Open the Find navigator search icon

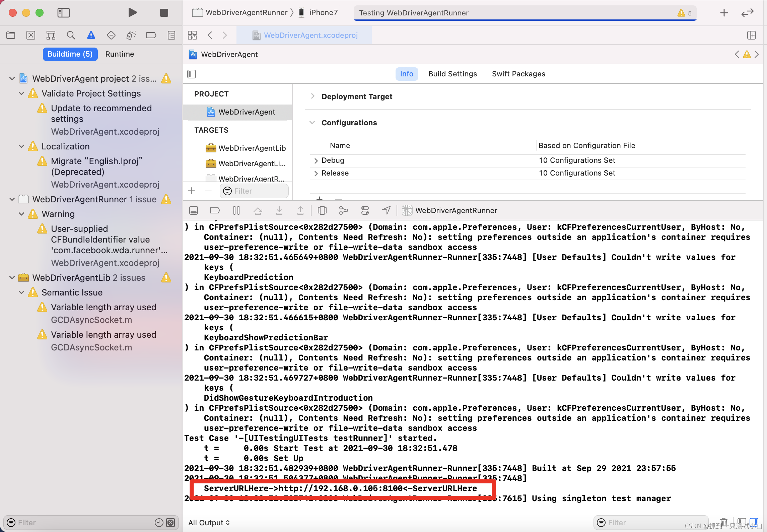(x=71, y=35)
